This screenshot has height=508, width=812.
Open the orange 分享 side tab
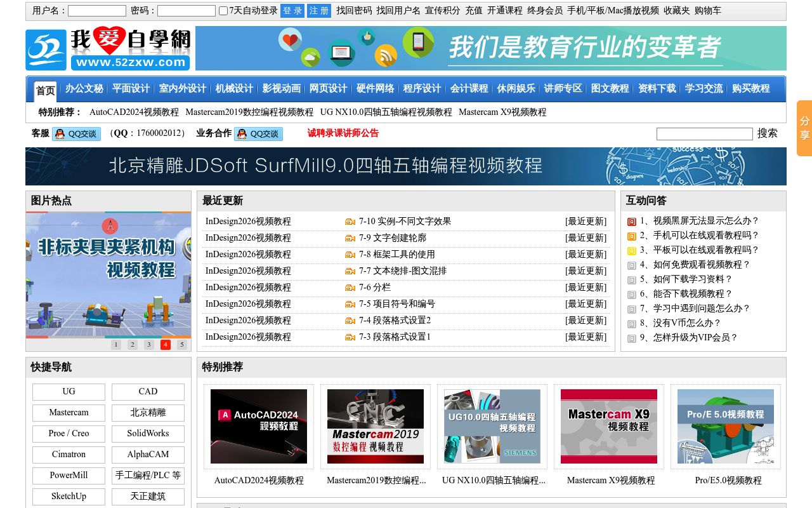(804, 128)
